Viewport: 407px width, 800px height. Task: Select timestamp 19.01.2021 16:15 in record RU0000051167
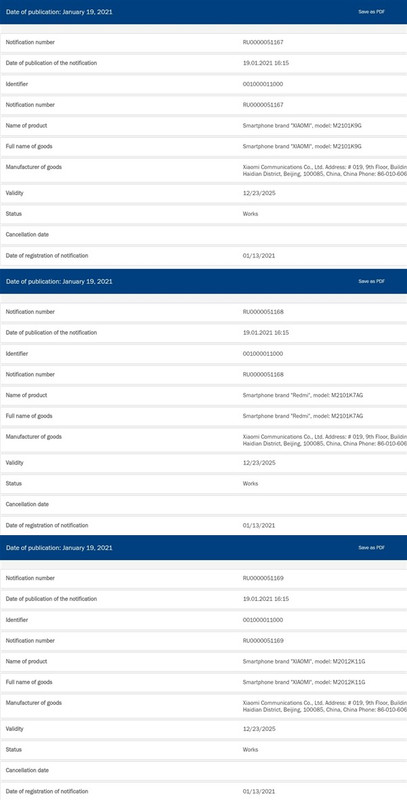266,63
